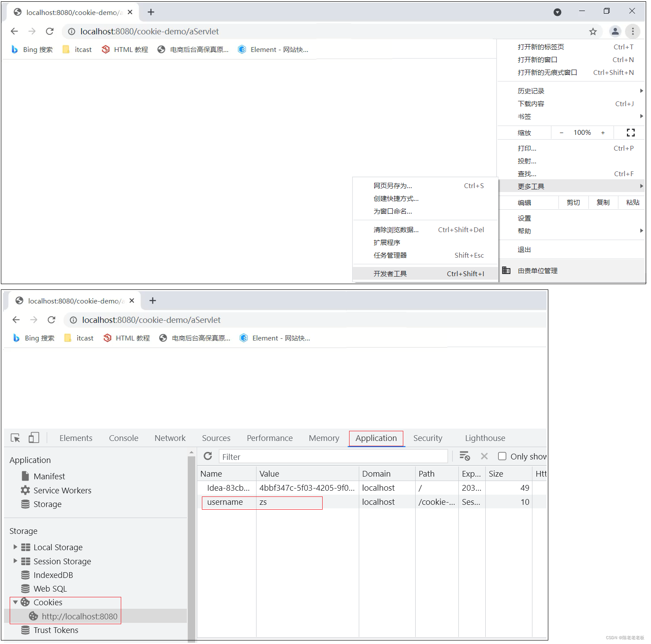Click the site info icon in the top address bar
This screenshot has width=651, height=644.
[71, 32]
